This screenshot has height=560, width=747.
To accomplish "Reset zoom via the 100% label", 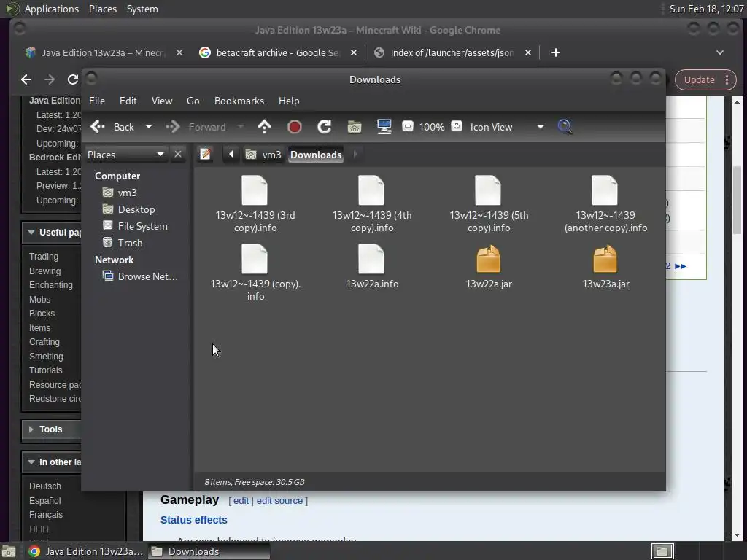I will (432, 127).
